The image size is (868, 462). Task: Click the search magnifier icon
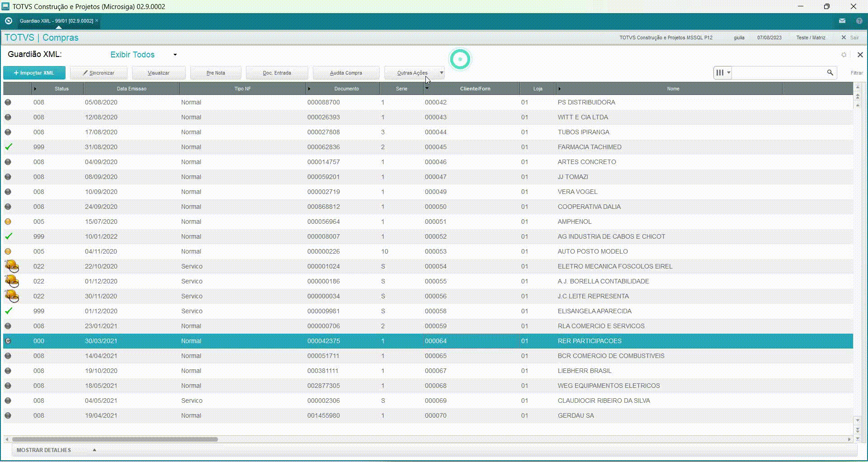(x=830, y=72)
